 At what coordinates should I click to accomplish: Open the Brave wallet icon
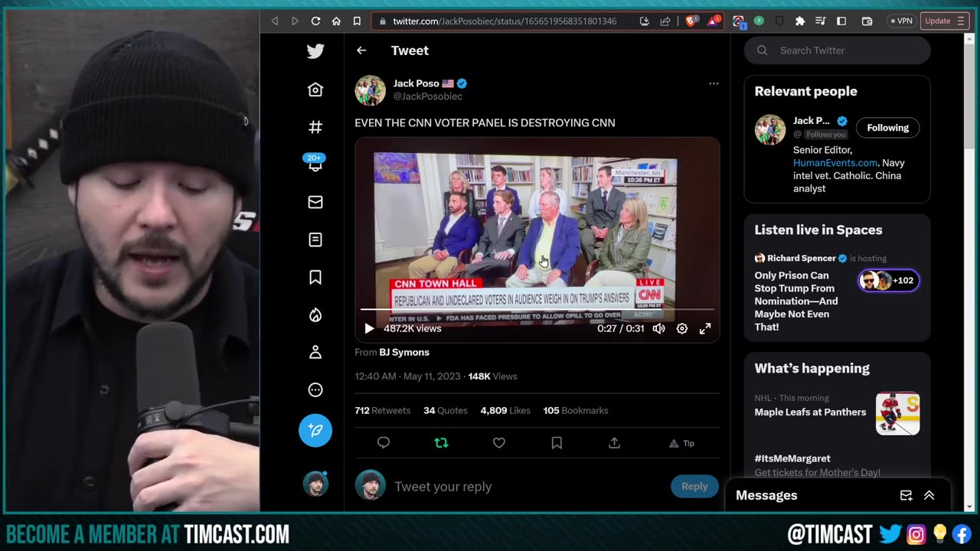tap(867, 21)
